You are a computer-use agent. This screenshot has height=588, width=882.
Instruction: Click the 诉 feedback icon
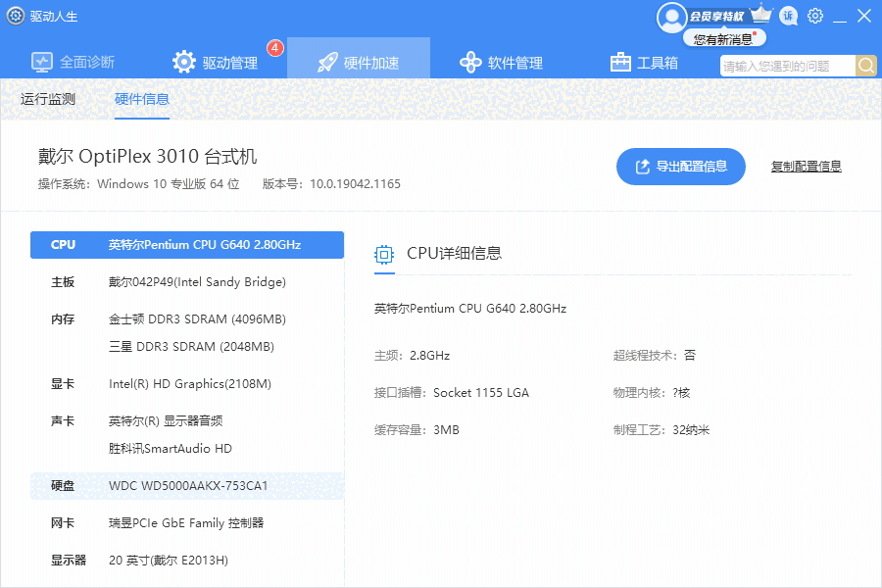(x=788, y=16)
